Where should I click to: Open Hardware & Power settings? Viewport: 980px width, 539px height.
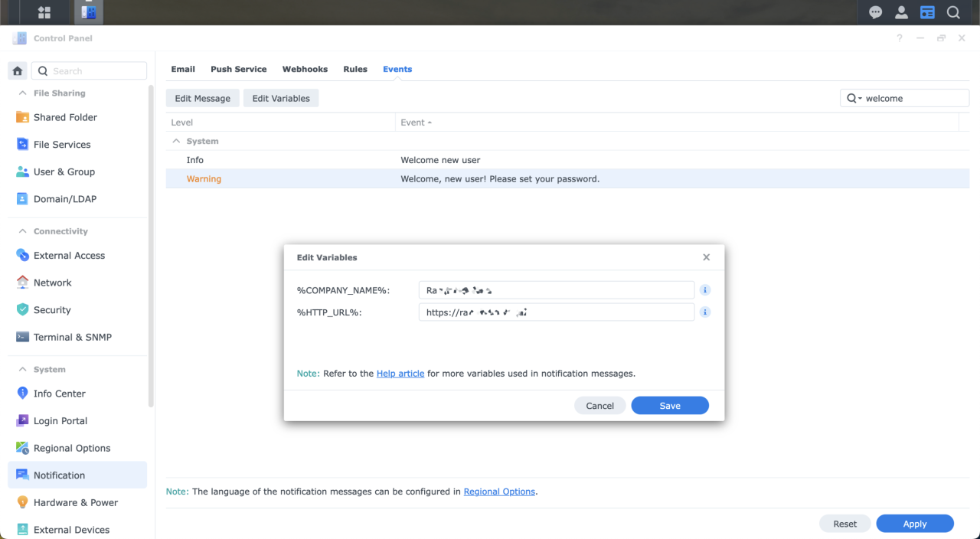click(75, 502)
